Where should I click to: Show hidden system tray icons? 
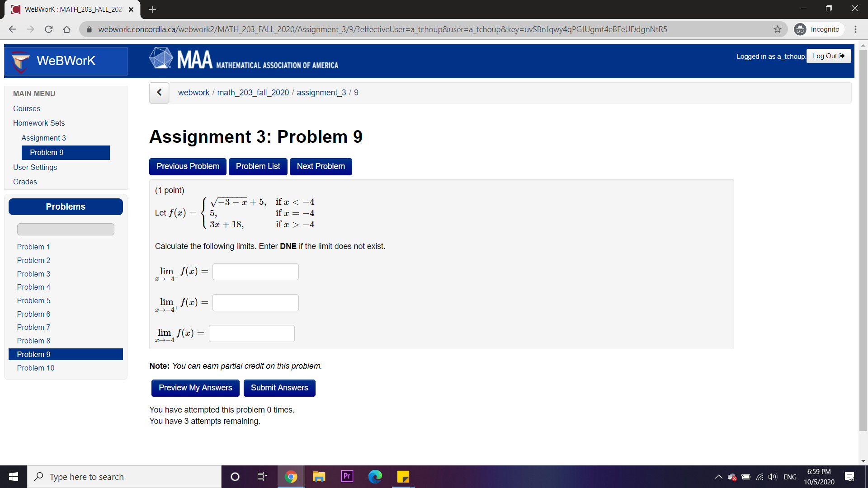(718, 477)
